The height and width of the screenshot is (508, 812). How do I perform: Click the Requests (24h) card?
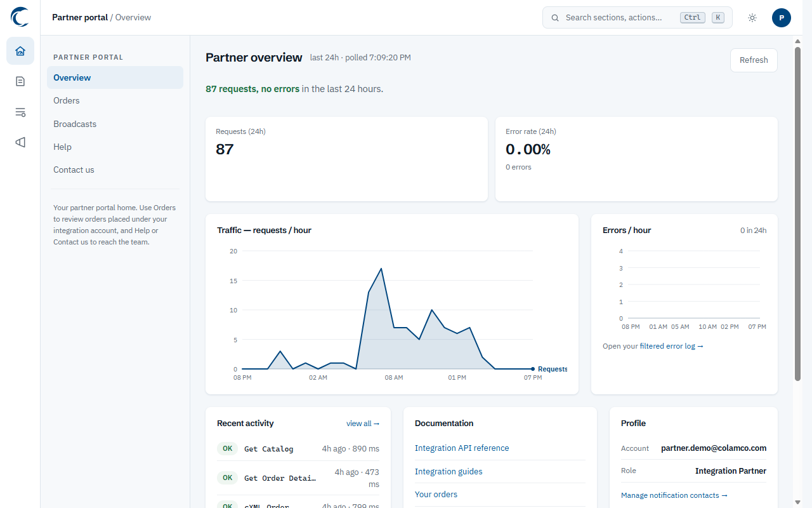click(346, 159)
